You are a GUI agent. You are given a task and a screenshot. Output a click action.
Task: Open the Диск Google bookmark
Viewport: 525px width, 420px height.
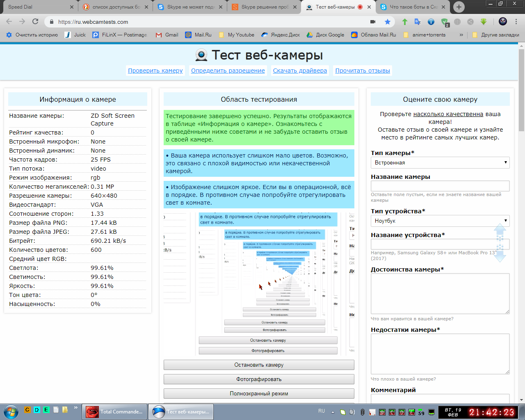[326, 35]
